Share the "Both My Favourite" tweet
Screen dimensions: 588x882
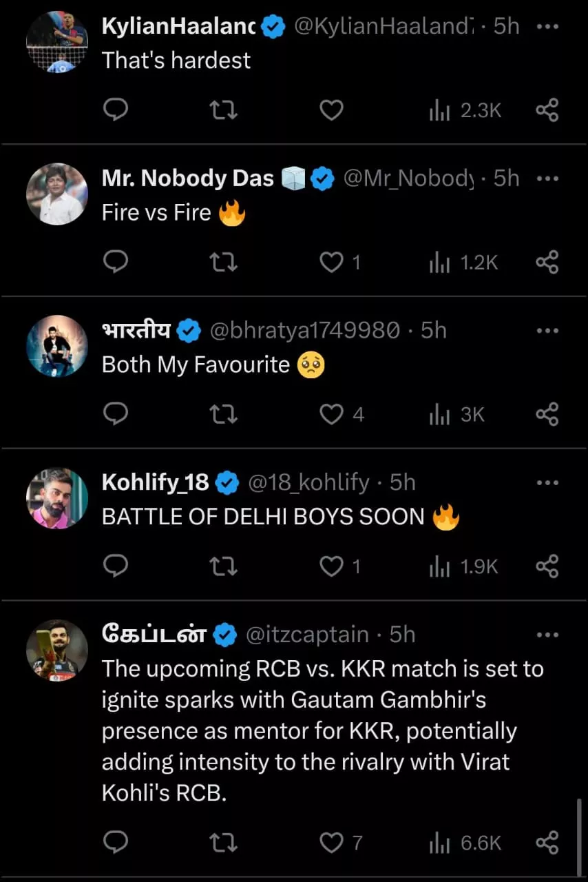[x=547, y=414]
